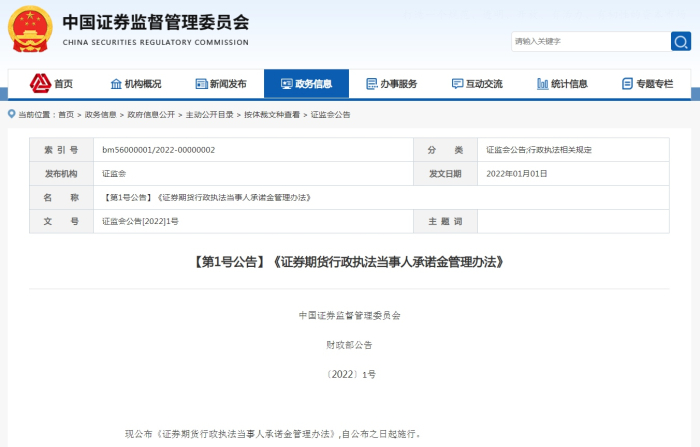Click the large announcement heading 【第1号公告】

click(x=349, y=262)
